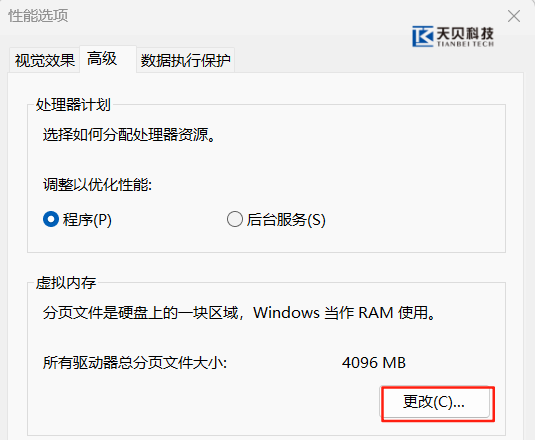The image size is (535, 440).
Task: Close the 性能选项 dialog with X
Action: 514,16
